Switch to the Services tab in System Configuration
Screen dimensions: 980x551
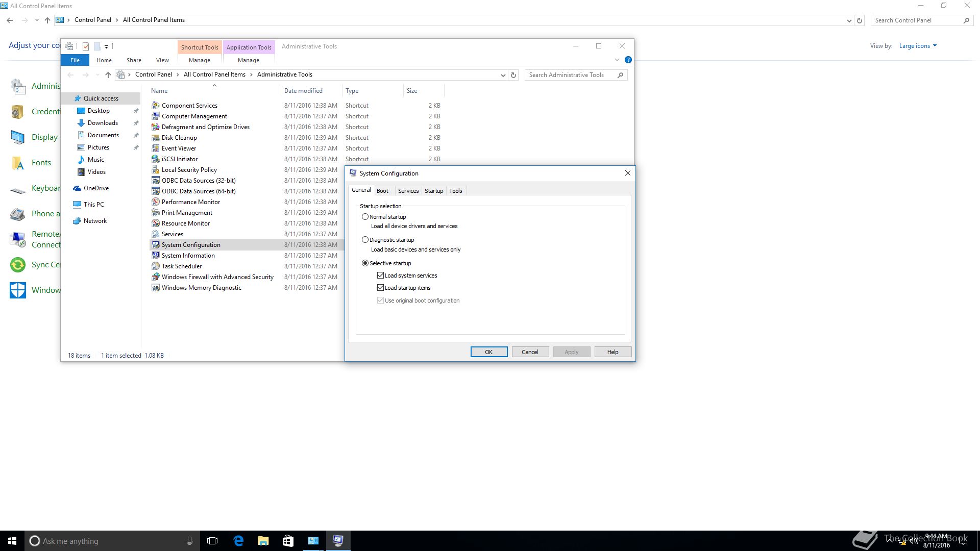point(408,191)
